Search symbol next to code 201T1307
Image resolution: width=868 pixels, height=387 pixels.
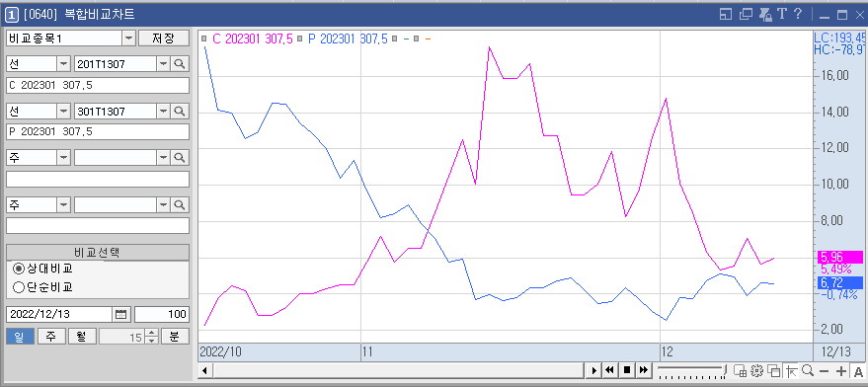point(180,64)
